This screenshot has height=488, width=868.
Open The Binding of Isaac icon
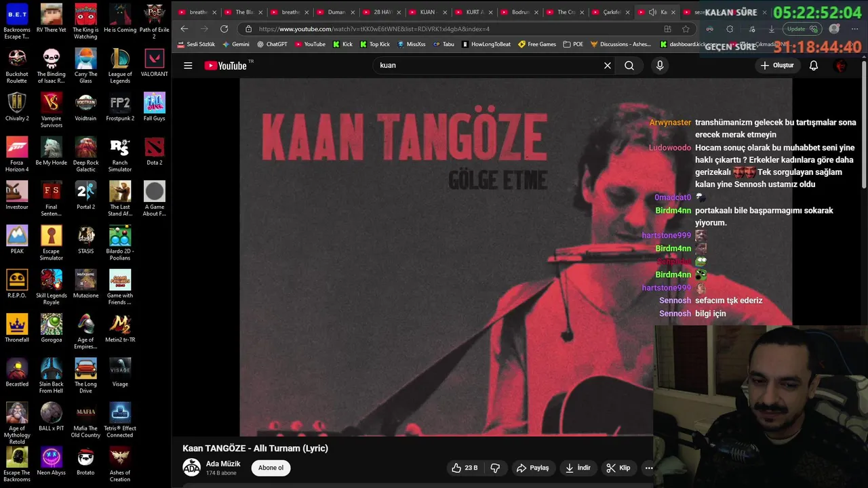pos(52,66)
